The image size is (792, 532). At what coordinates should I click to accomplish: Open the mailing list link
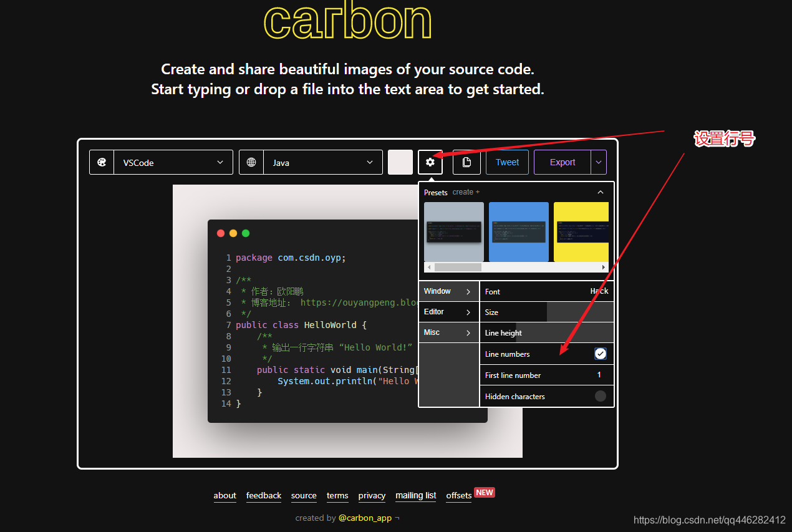[x=416, y=496]
